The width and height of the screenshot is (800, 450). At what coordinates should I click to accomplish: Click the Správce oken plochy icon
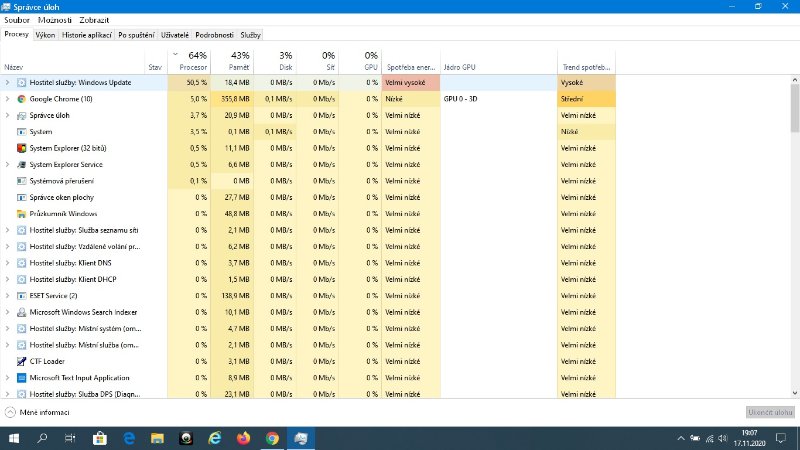(x=21, y=197)
